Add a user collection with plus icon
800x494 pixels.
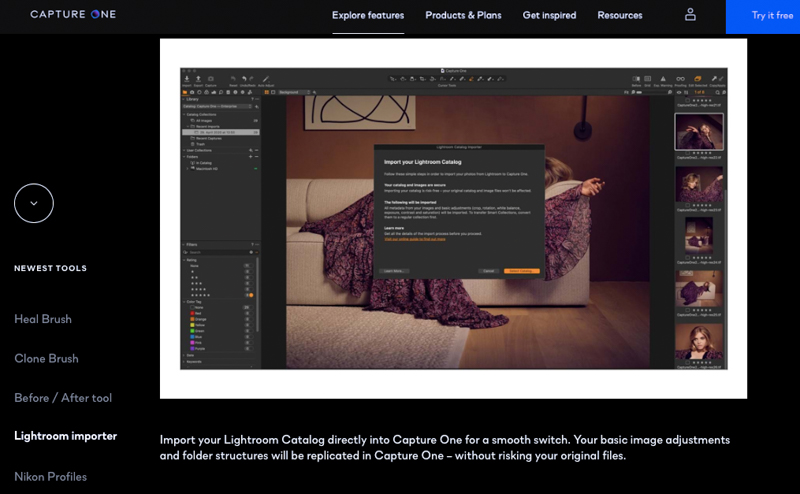coord(251,151)
